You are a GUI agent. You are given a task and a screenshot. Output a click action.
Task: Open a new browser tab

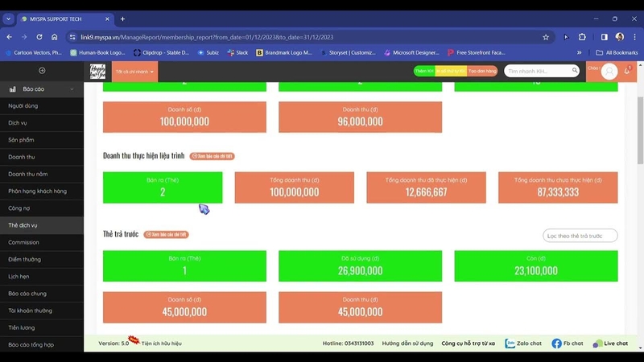[x=122, y=19]
